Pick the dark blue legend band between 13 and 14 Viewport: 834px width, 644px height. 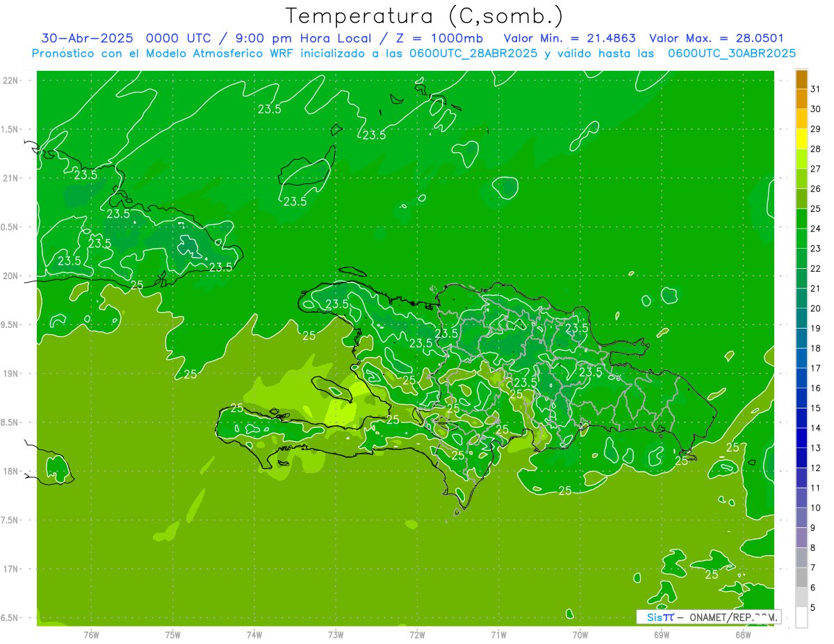801,438
